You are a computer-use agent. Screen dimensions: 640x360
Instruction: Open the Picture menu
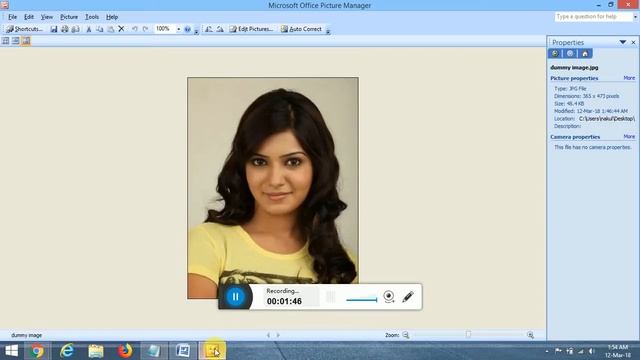pos(69,17)
